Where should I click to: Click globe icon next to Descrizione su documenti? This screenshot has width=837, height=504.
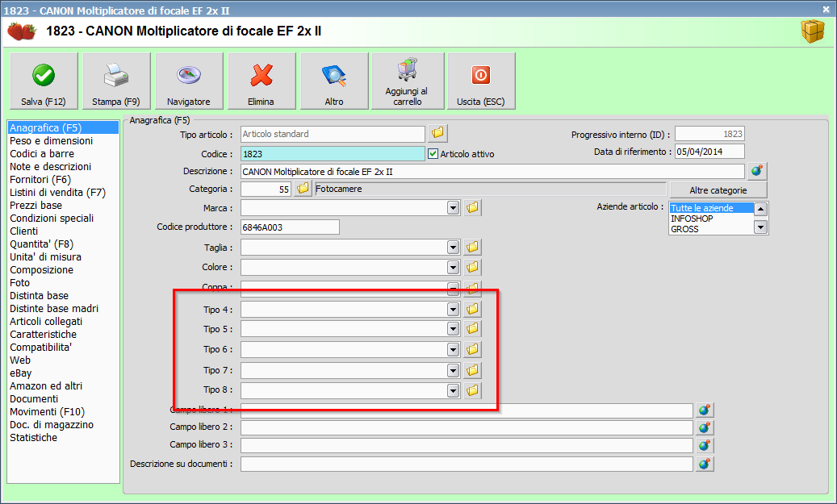point(705,464)
